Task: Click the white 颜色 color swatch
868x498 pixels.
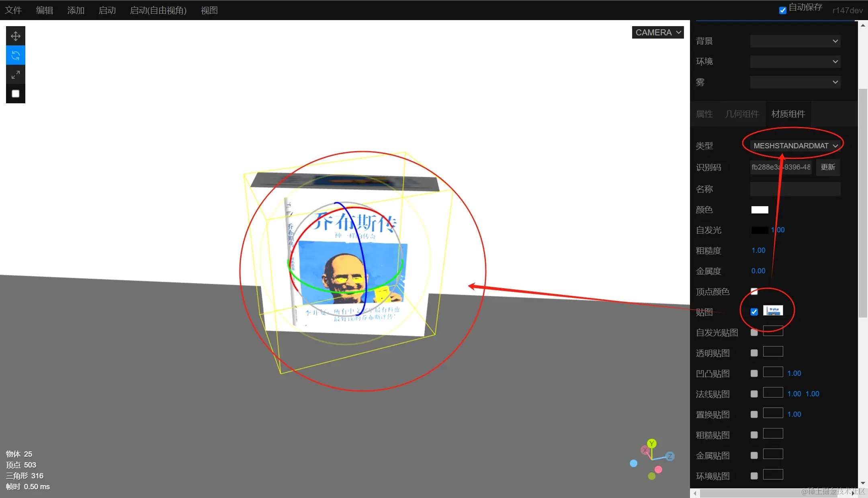Action: pos(759,210)
